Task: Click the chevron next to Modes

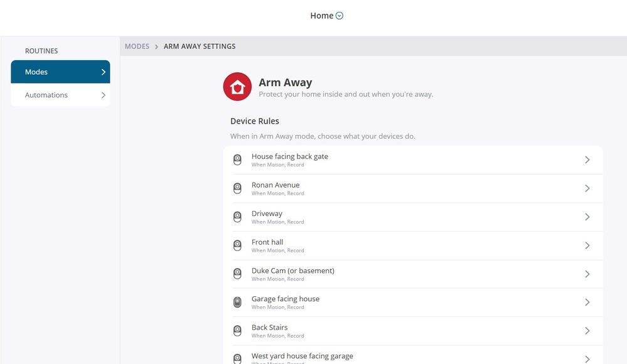Action: 104,72
